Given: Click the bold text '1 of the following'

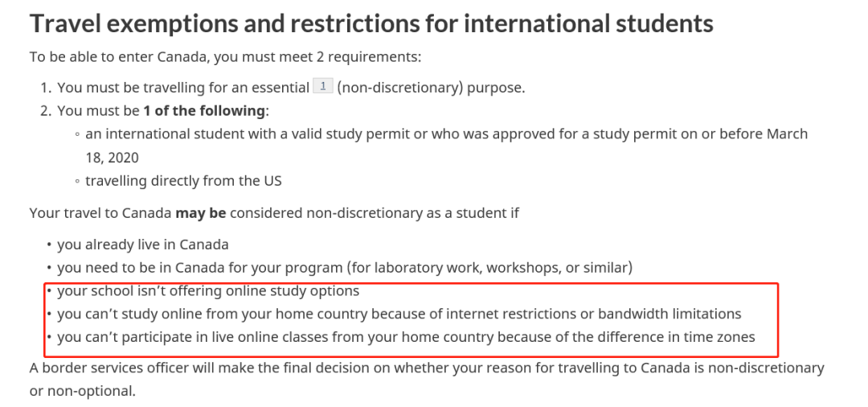Looking at the screenshot, I should click(203, 111).
